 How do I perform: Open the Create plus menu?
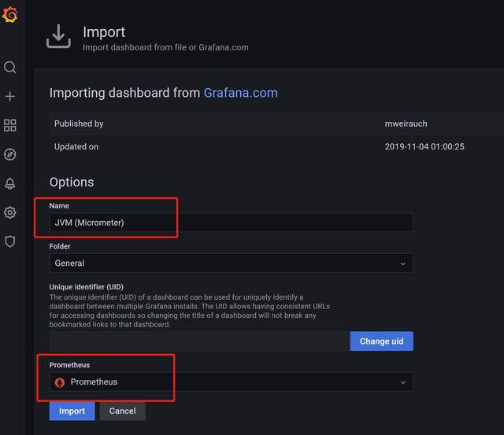10,96
